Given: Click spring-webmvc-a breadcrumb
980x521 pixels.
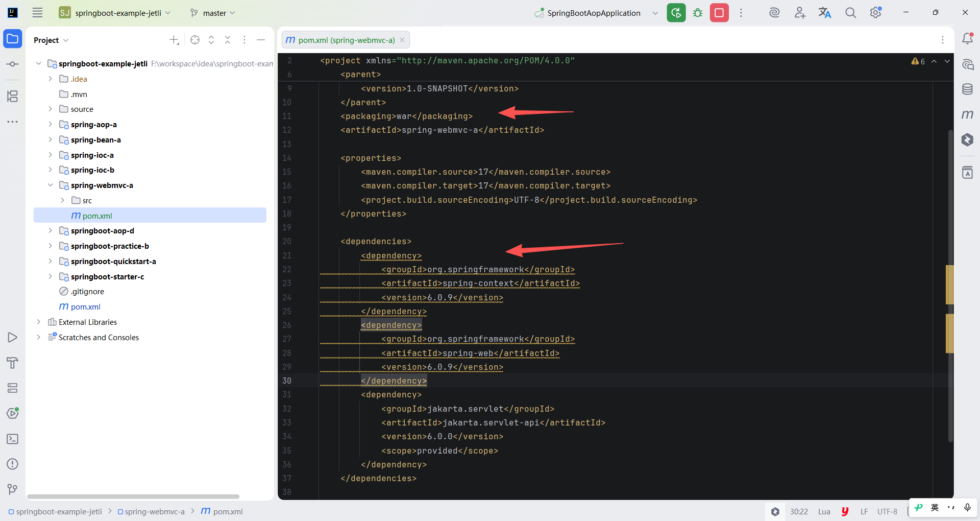Looking at the screenshot, I should pos(155,511).
